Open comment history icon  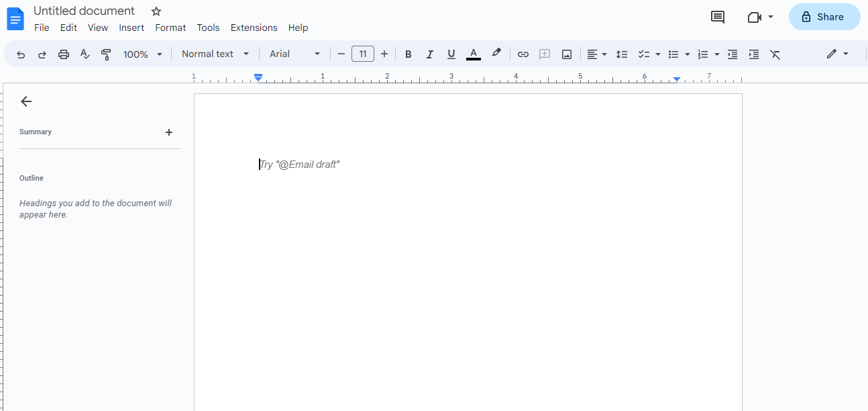[x=718, y=17]
